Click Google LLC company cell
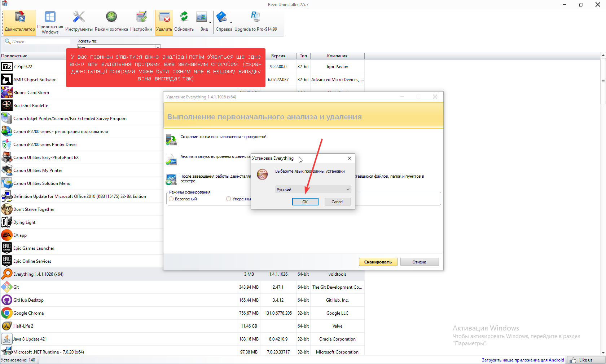The height and width of the screenshot is (364, 606). point(337,313)
